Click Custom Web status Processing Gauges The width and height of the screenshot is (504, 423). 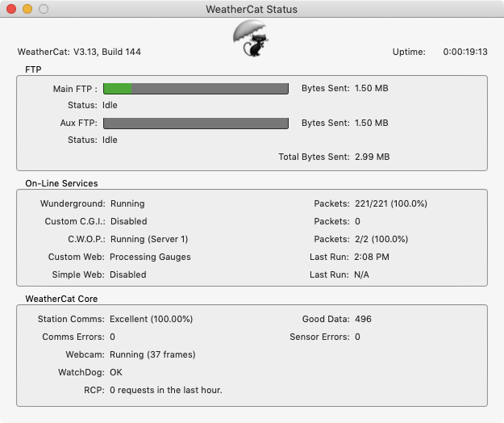[x=150, y=257]
